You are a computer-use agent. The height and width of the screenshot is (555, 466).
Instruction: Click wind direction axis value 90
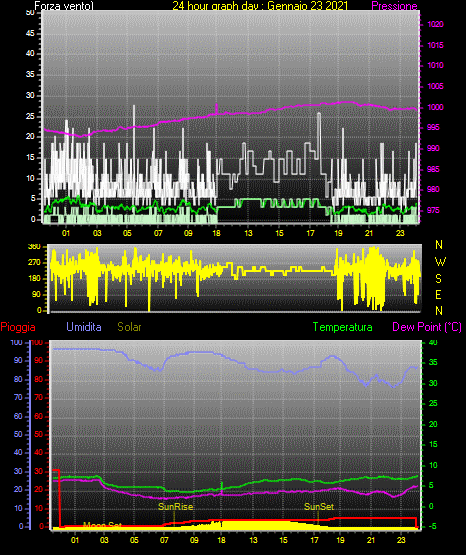(x=36, y=294)
